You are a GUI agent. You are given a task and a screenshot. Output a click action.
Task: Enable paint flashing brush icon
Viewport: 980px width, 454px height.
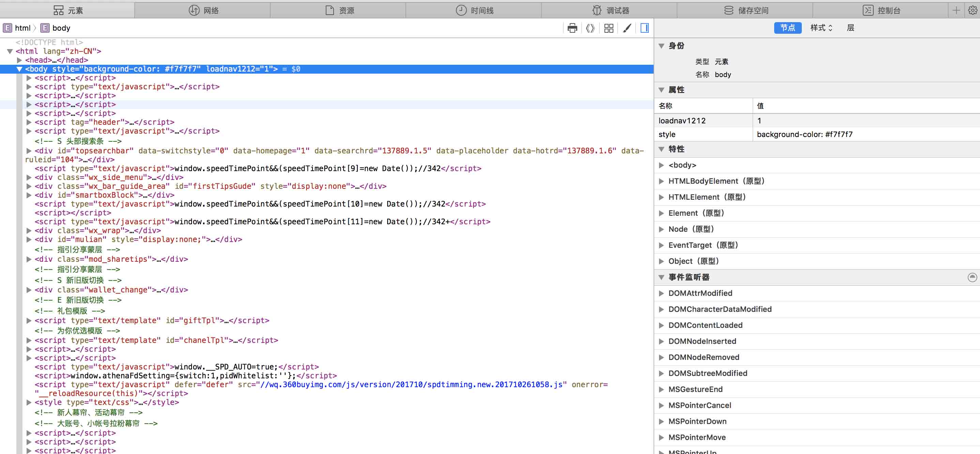click(x=627, y=28)
